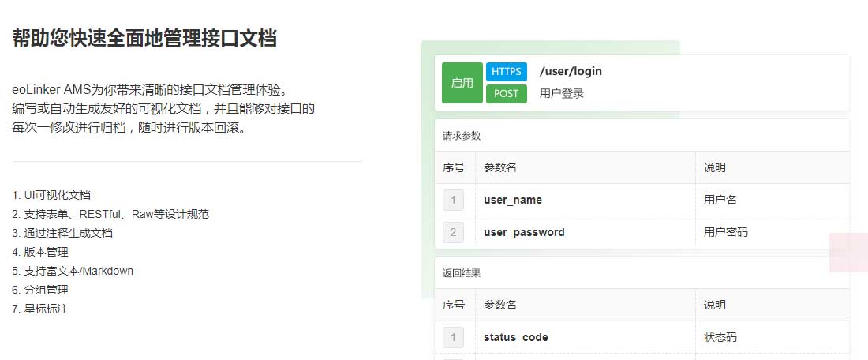Viewport: 868px width, 360px height.
Task: Click the 用户密码 description cell
Action: click(726, 232)
